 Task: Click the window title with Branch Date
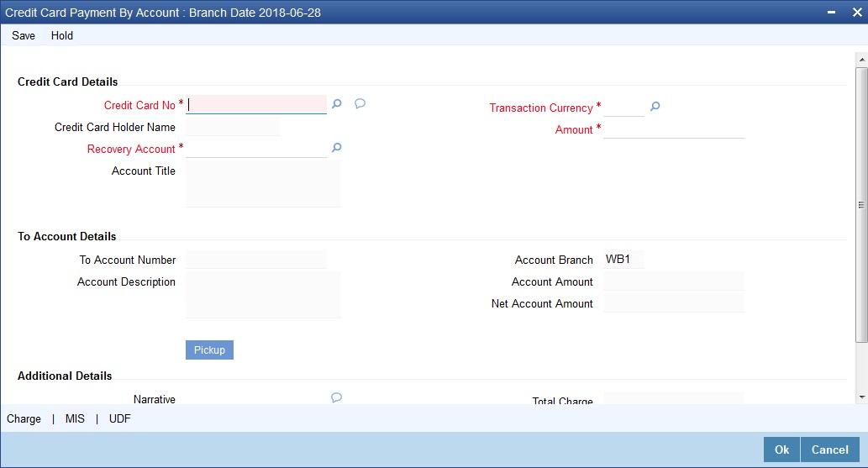click(x=163, y=13)
